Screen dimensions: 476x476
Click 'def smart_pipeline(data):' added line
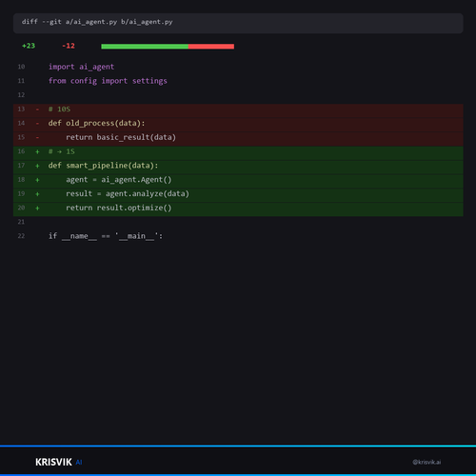coord(103,166)
